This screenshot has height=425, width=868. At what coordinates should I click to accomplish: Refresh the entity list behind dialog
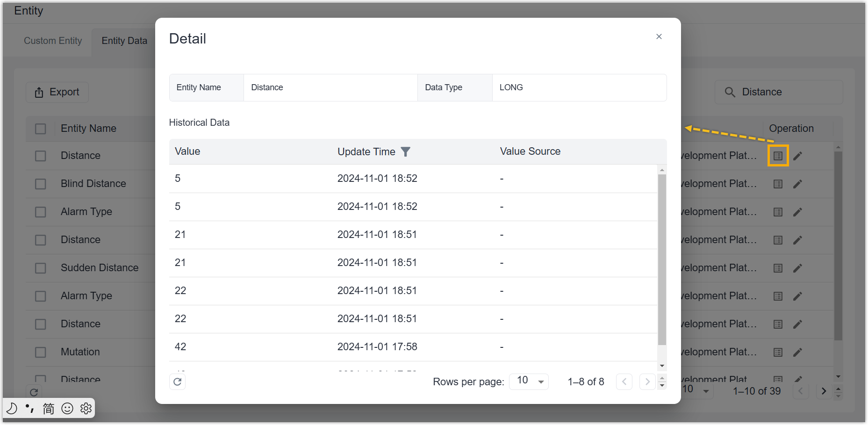pos(34,392)
